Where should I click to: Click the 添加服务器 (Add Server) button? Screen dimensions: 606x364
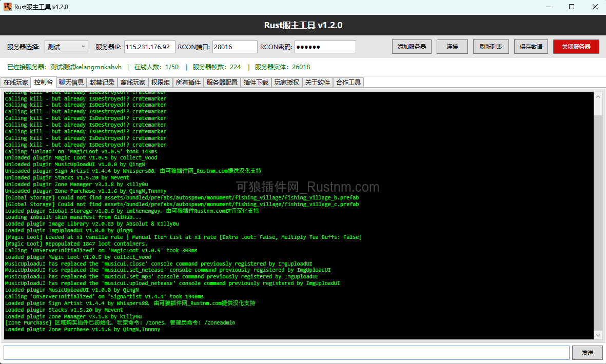(x=412, y=46)
